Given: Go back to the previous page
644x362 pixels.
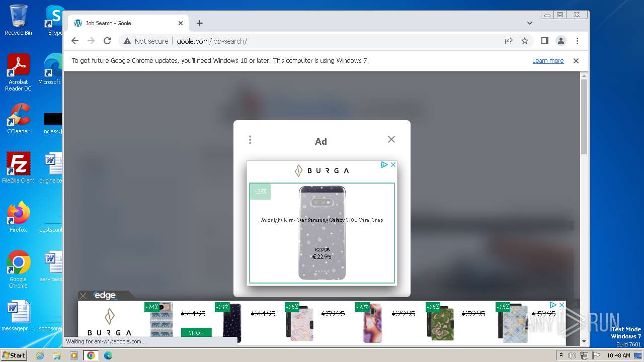Looking at the screenshot, I should pyautogui.click(x=75, y=41).
